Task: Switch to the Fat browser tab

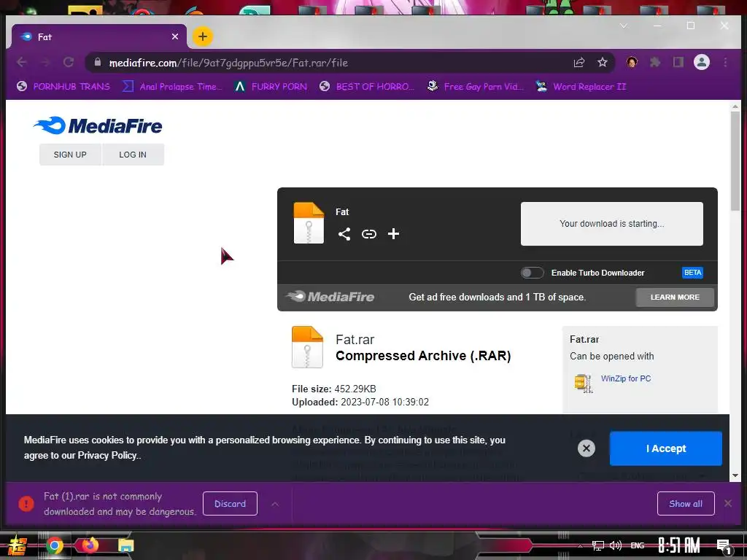Action: click(98, 36)
